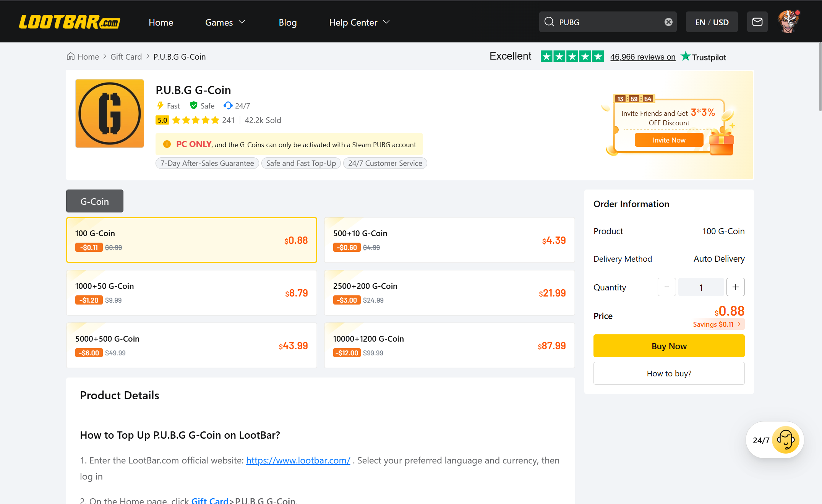Click the gift box on invite banner
The height and width of the screenshot is (504, 822).
[x=721, y=141]
